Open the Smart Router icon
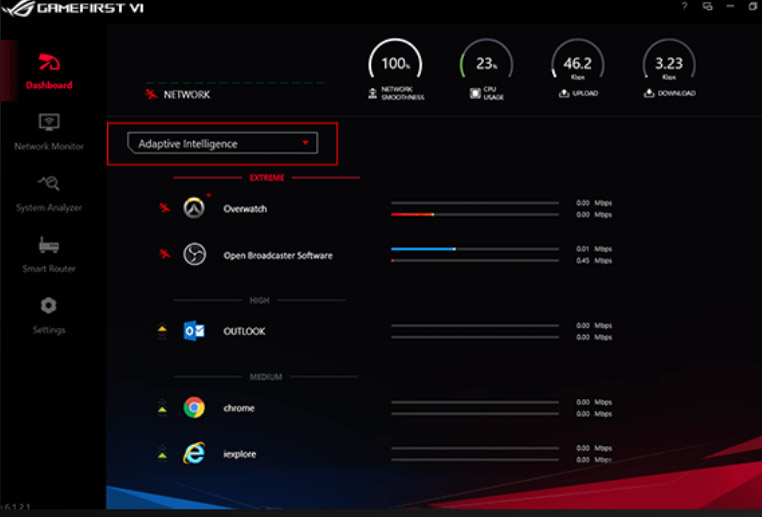 point(49,244)
